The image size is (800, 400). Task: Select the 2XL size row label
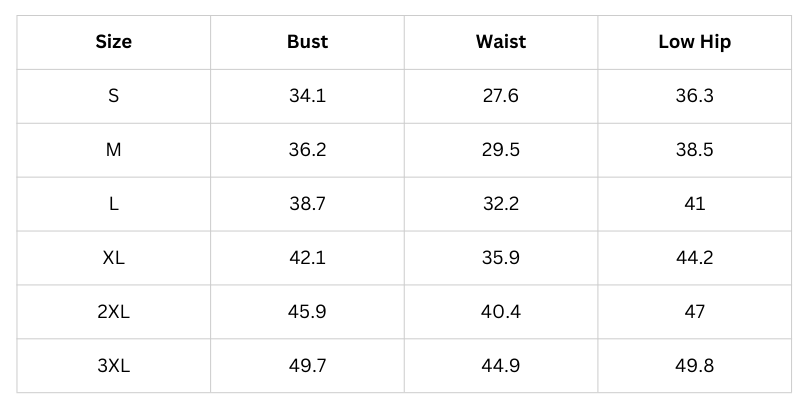(113, 312)
